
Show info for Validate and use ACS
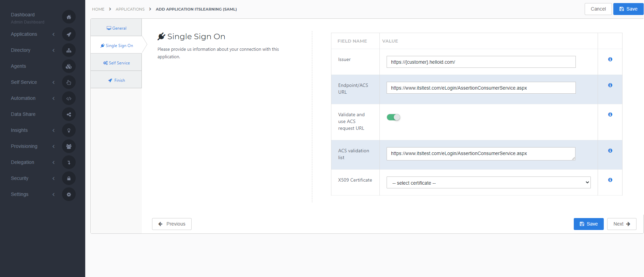point(610,114)
